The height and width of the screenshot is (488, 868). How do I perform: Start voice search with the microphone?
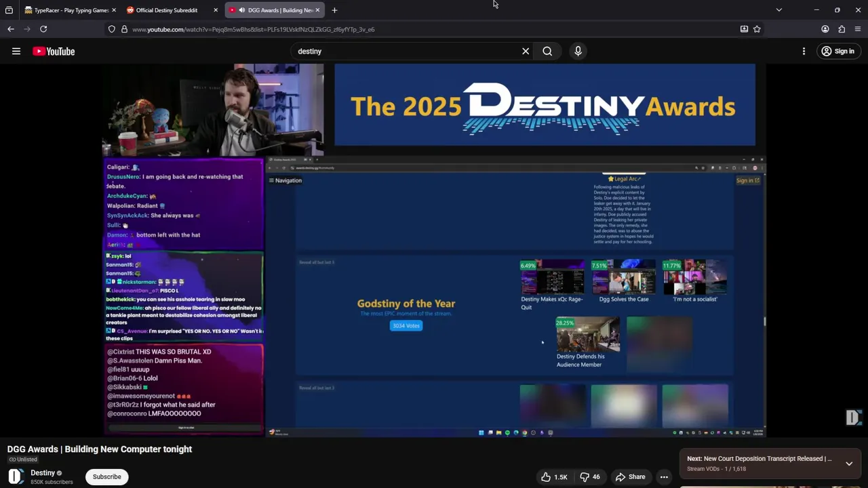point(578,52)
